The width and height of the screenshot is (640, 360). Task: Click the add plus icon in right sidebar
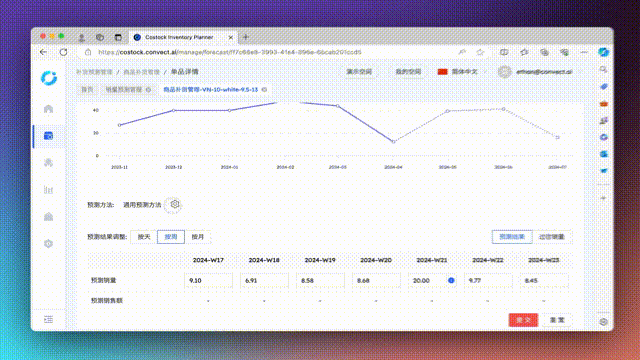pos(604,198)
